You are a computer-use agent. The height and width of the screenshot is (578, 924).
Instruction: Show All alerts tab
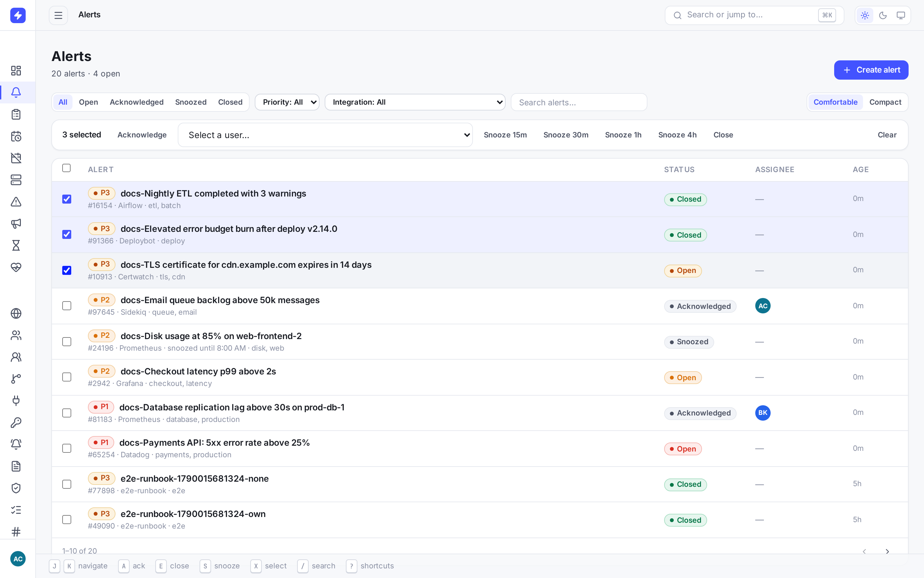[x=63, y=102]
